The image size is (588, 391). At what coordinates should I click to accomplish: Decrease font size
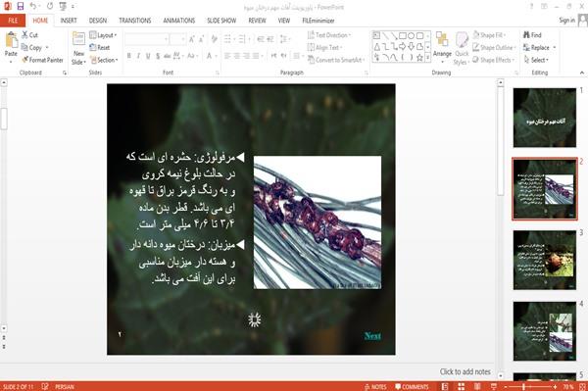[201, 39]
